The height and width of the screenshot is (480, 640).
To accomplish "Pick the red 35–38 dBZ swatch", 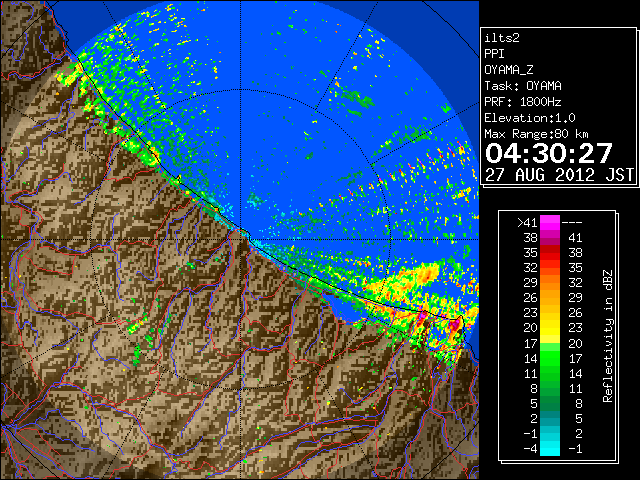I will click(550, 253).
